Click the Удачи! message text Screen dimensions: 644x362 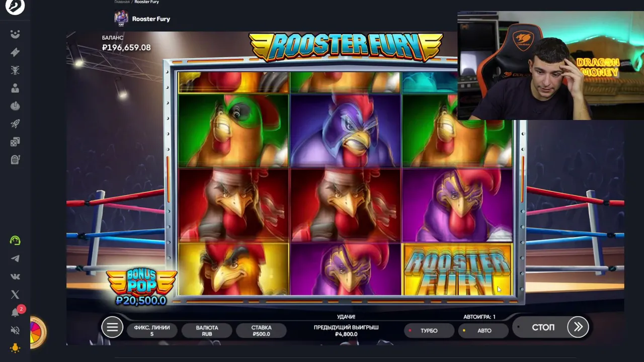(x=346, y=317)
